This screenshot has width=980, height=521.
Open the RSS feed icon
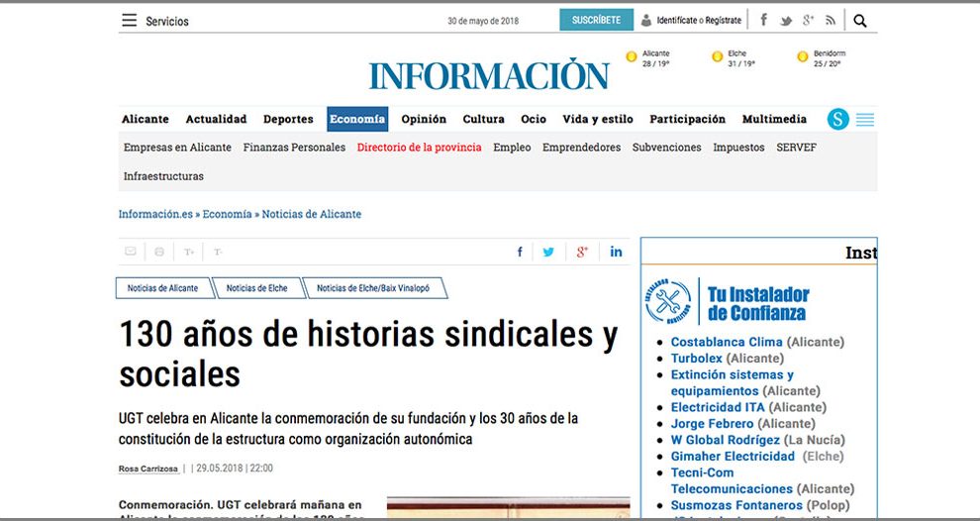(831, 21)
